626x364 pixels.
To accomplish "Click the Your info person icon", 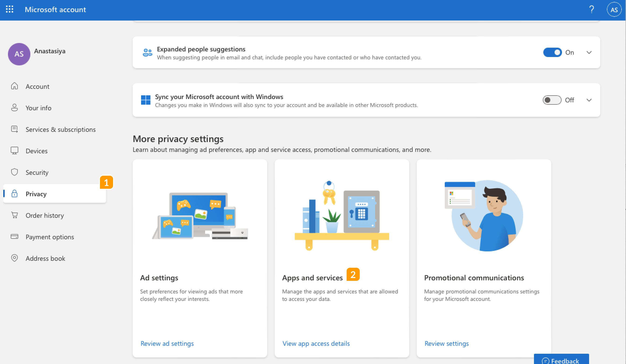I will point(15,107).
